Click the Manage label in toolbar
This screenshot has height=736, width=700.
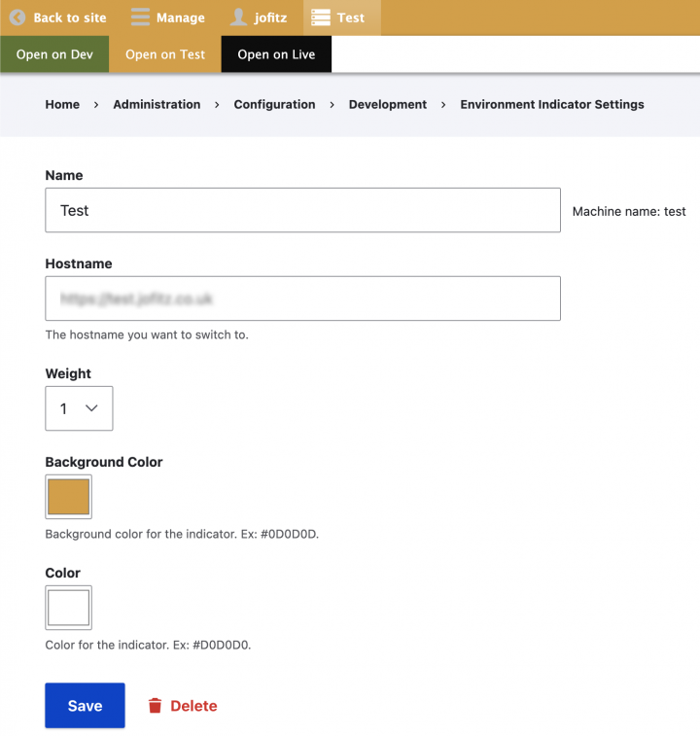pyautogui.click(x=181, y=18)
